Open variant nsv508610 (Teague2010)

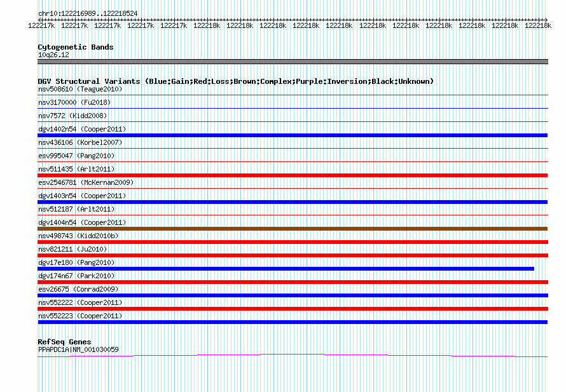[80, 89]
